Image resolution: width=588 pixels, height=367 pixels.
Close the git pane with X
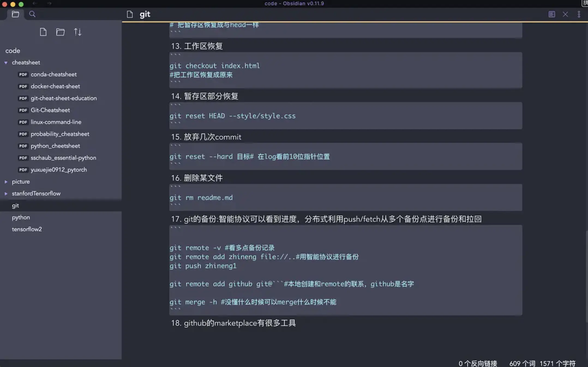pyautogui.click(x=565, y=14)
